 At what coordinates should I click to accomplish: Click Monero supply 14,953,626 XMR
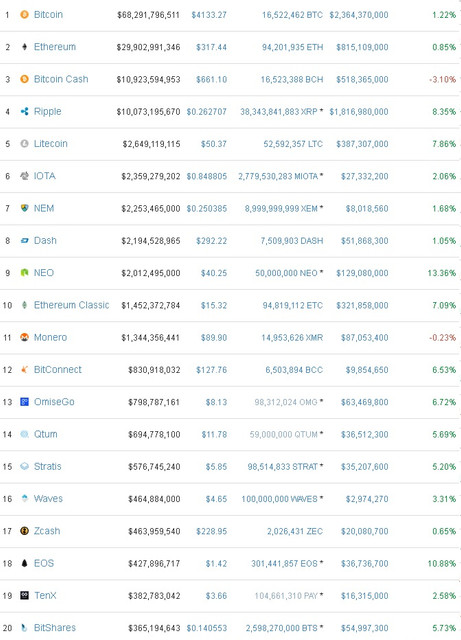(292, 338)
